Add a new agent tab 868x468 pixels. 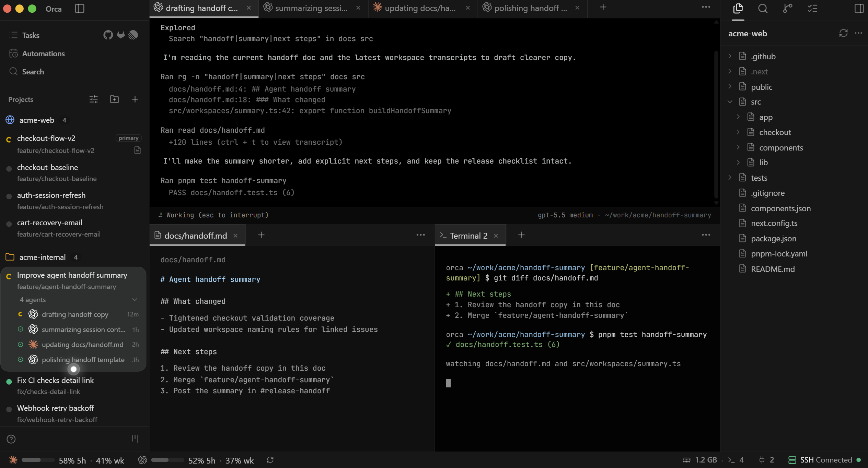(603, 7)
